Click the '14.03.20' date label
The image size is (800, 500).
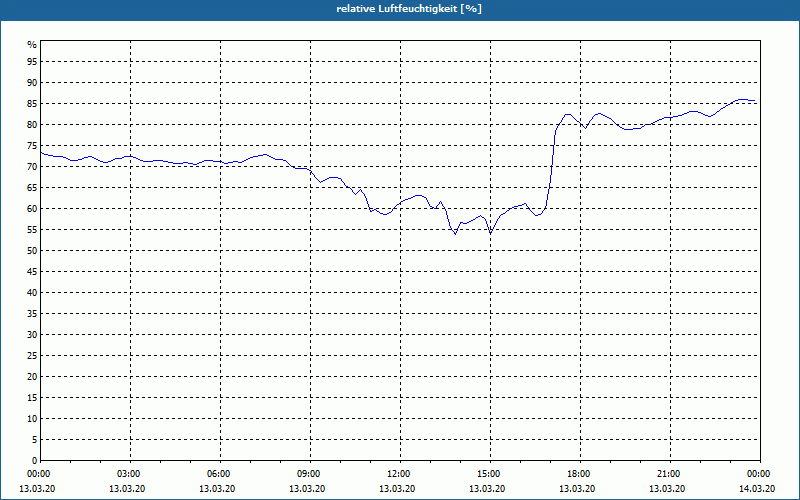point(757,489)
